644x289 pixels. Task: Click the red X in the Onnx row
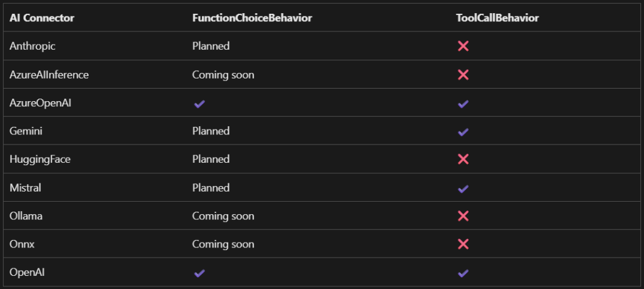click(464, 244)
